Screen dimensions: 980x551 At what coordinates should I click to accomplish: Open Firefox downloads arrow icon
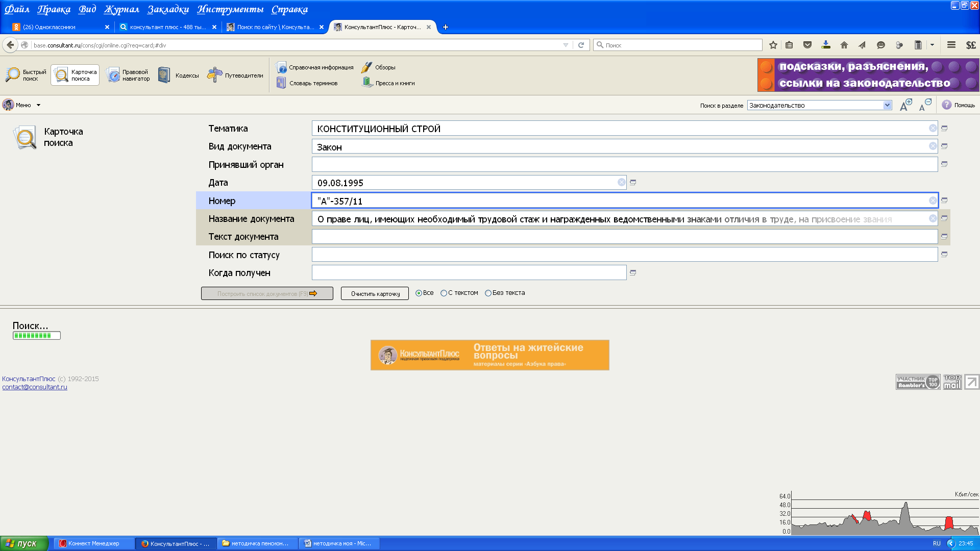[826, 45]
